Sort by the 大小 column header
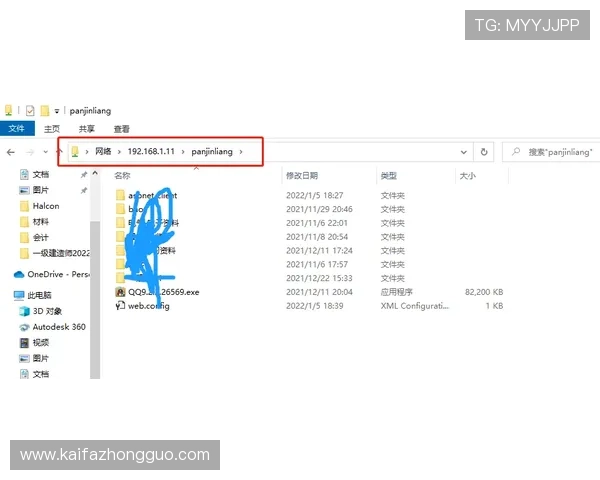This screenshot has height=480, width=600. (x=467, y=175)
